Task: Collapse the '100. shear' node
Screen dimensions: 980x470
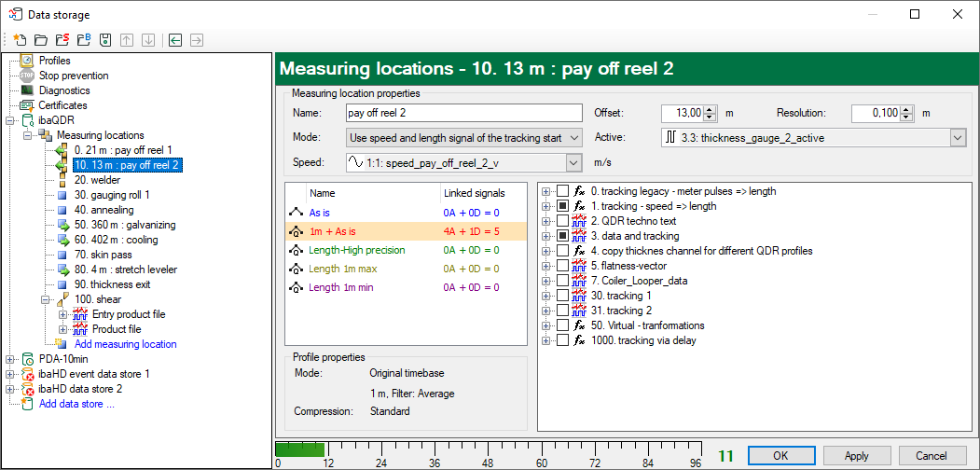Action: (46, 300)
